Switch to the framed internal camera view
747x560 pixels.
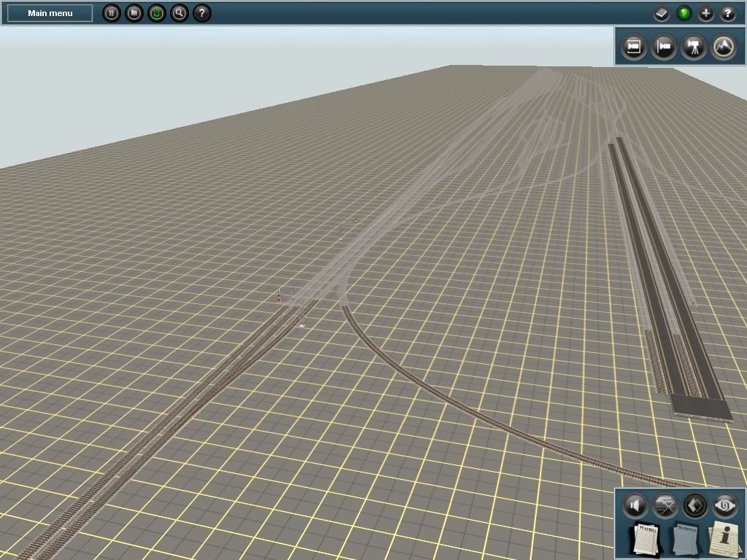click(x=634, y=47)
